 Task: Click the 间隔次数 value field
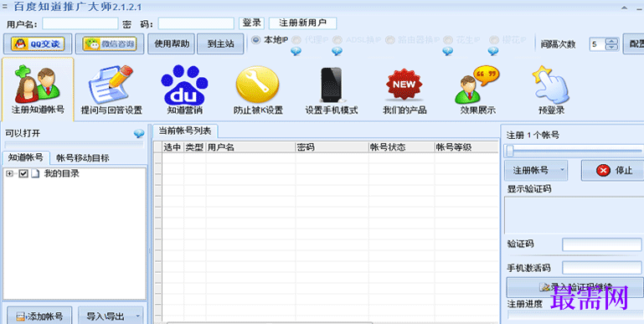pyautogui.click(x=598, y=44)
